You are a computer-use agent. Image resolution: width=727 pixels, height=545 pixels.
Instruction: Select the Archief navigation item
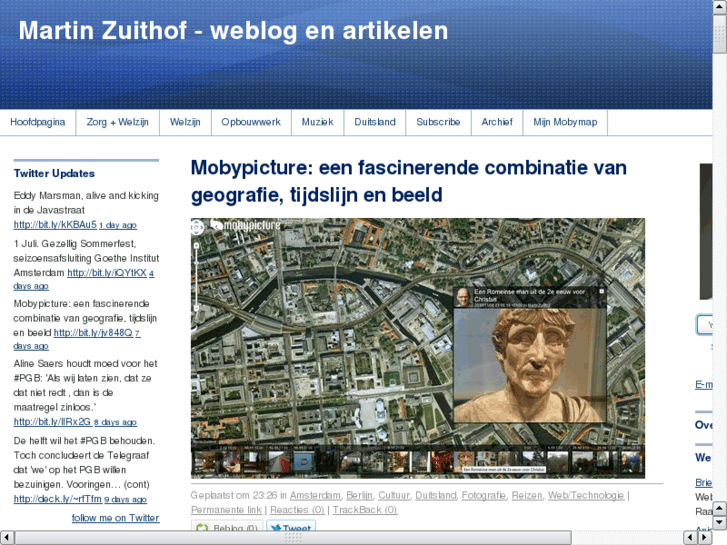[497, 122]
